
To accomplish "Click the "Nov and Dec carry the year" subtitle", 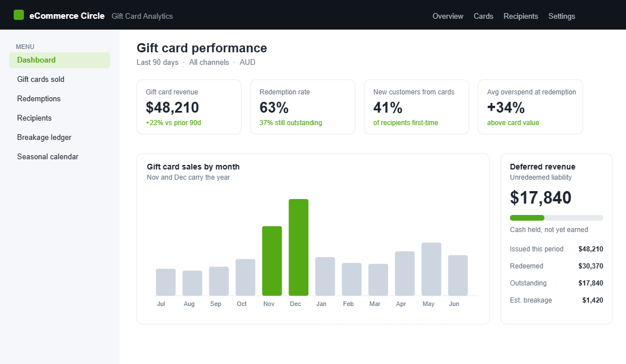I will pyautogui.click(x=188, y=177).
